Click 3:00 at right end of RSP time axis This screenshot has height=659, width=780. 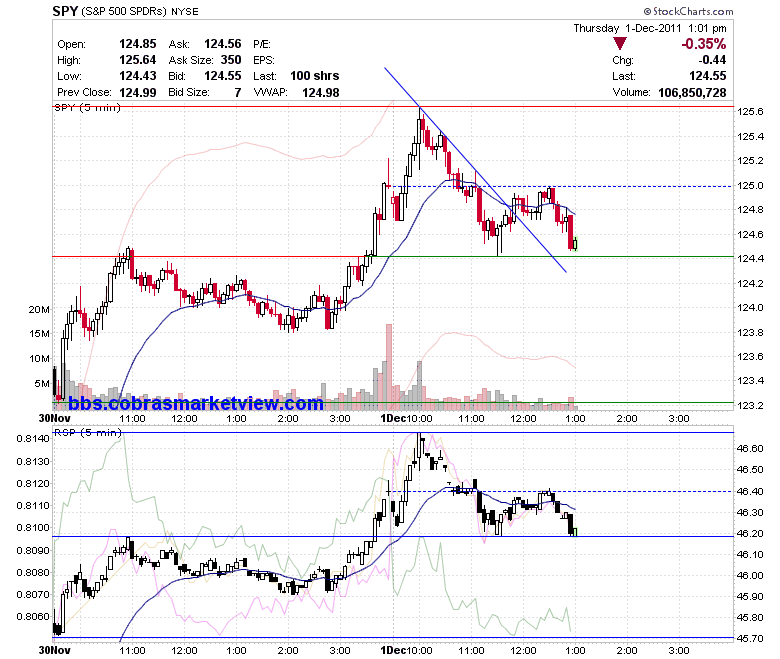point(679,650)
